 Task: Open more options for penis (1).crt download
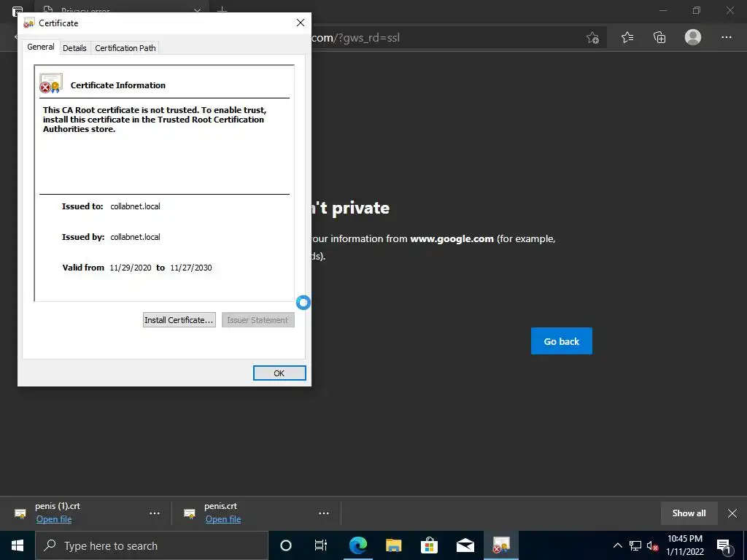[155, 513]
